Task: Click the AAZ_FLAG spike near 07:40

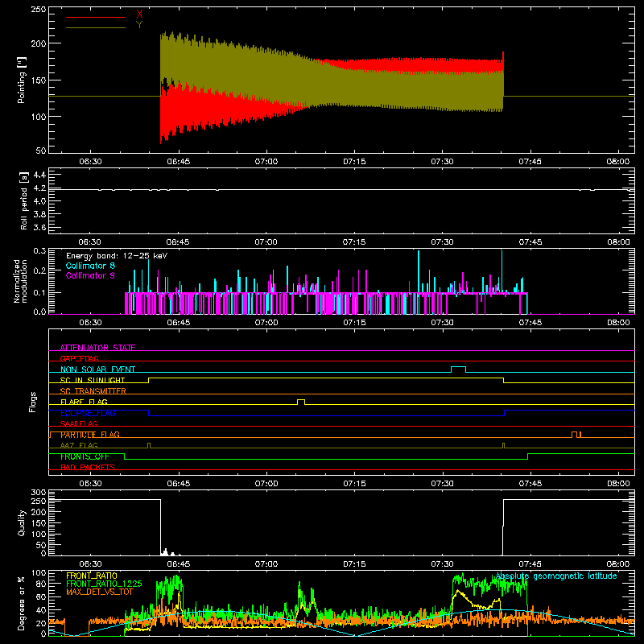Action: click(x=504, y=446)
